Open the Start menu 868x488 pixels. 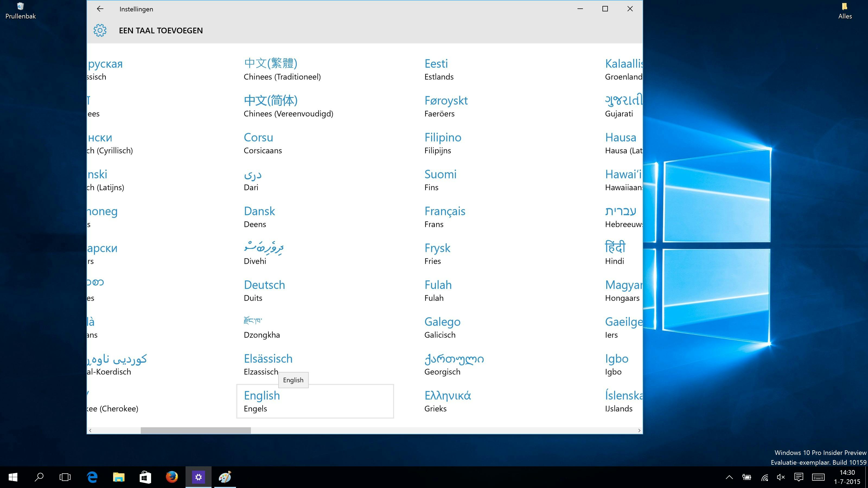coord(13,477)
